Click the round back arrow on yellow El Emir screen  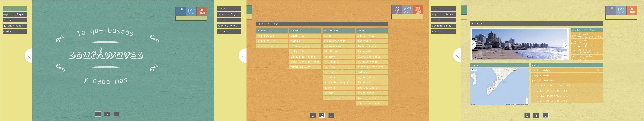pyautogui.click(x=458, y=55)
